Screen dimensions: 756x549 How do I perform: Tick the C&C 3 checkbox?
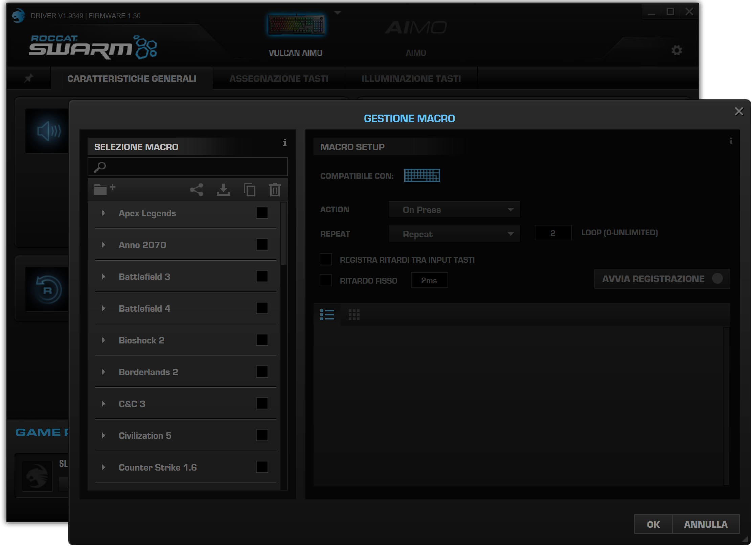(x=262, y=404)
